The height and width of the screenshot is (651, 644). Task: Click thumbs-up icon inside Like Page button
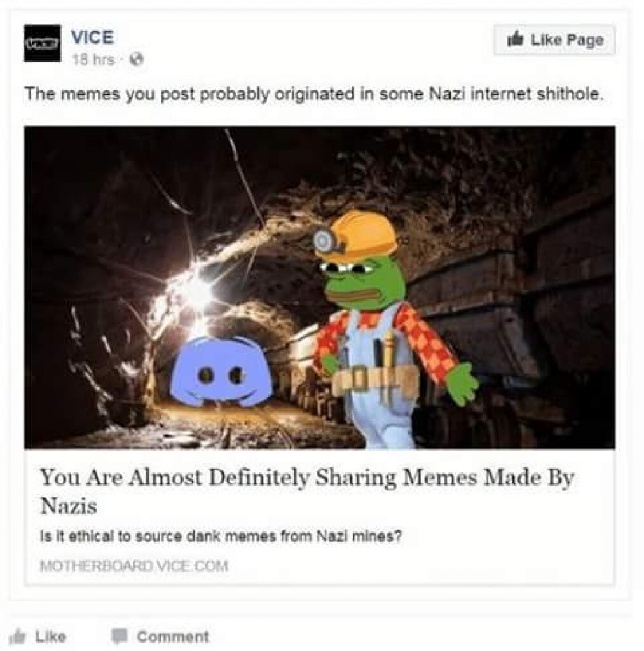click(516, 39)
